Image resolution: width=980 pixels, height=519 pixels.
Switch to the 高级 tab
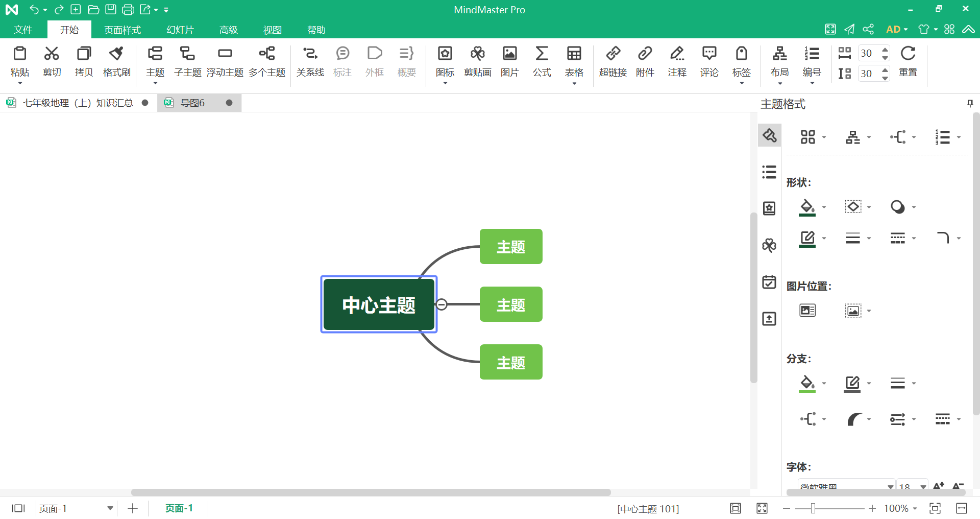(x=229, y=30)
